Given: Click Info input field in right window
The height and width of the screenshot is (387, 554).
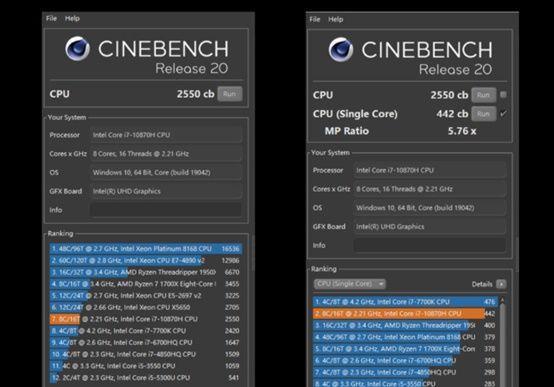Looking at the screenshot, I should pyautogui.click(x=430, y=245).
